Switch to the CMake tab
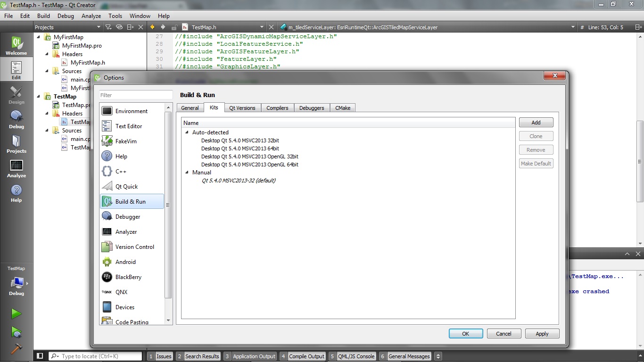 pyautogui.click(x=343, y=108)
